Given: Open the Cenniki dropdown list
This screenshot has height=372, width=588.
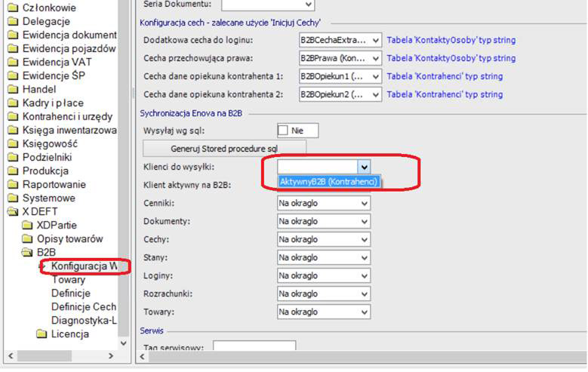Looking at the screenshot, I should (x=364, y=203).
